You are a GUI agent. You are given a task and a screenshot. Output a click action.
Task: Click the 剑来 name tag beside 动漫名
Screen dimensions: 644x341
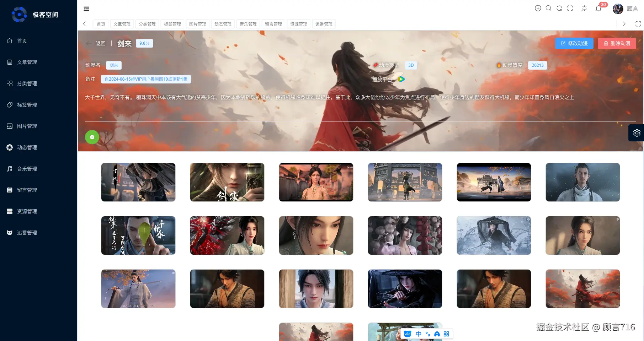coord(114,65)
